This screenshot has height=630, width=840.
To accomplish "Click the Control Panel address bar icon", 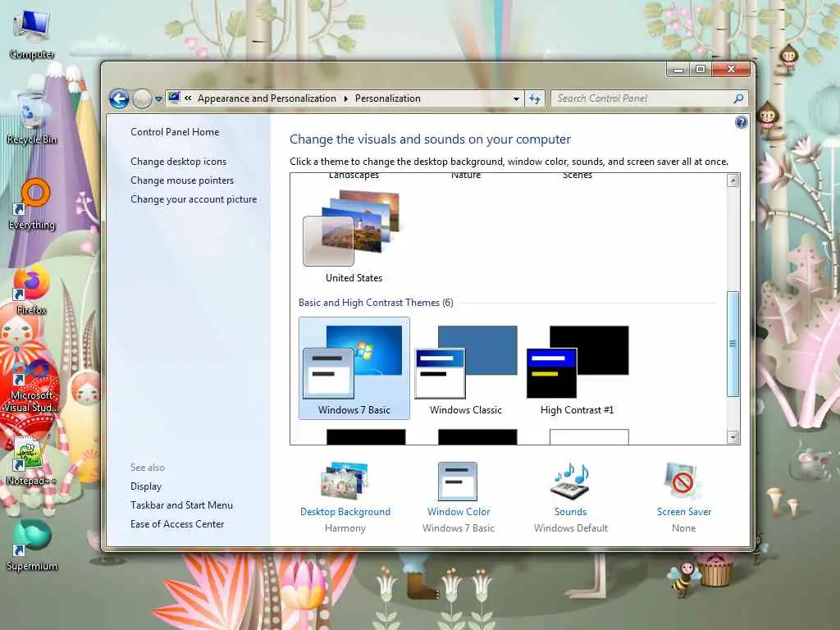I will [174, 98].
